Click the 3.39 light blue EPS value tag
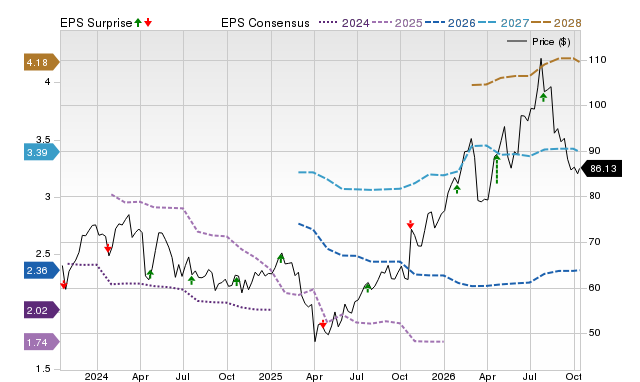Viewport: 640px width, 382px height. [42, 152]
